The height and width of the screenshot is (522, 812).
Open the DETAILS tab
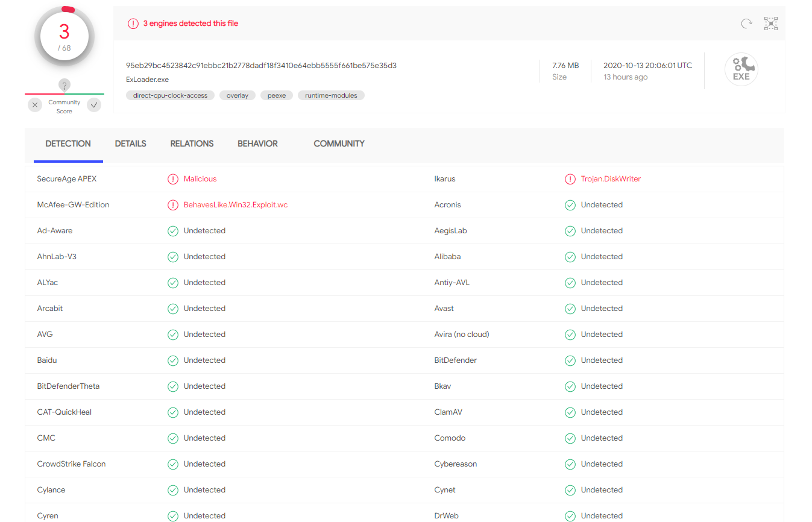point(130,143)
